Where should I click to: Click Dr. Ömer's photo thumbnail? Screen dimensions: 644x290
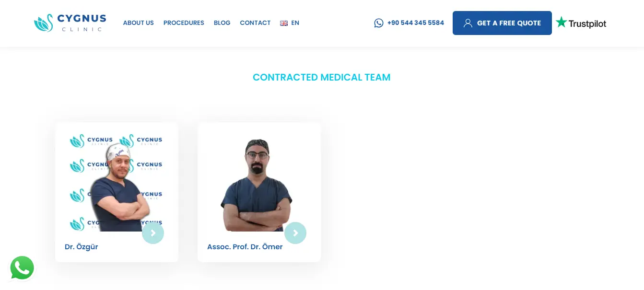pos(259,182)
